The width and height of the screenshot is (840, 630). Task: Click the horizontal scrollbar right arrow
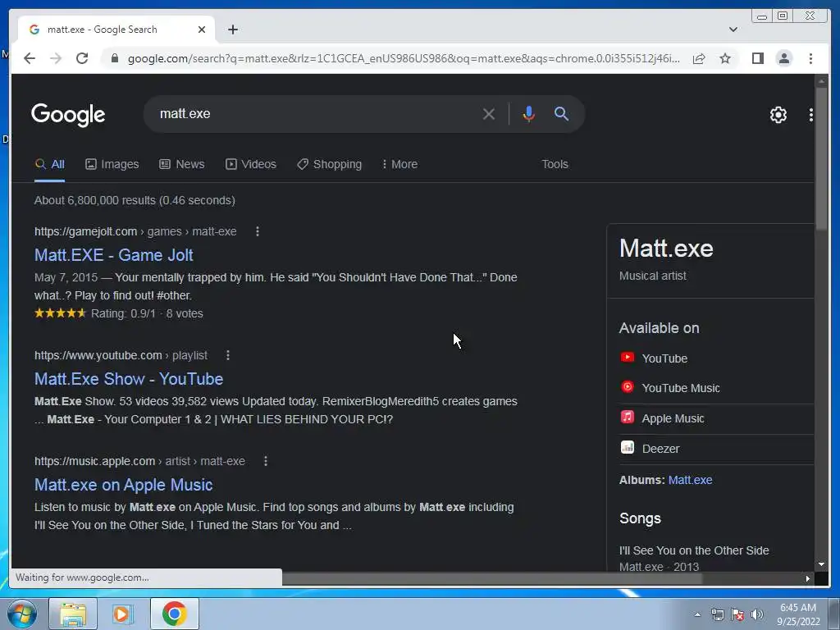[807, 578]
